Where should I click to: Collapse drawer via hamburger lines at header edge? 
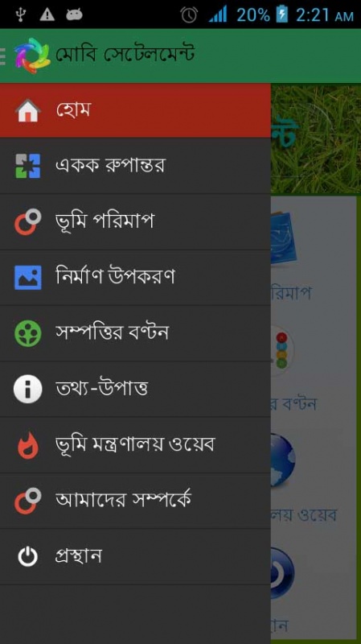point(3,56)
